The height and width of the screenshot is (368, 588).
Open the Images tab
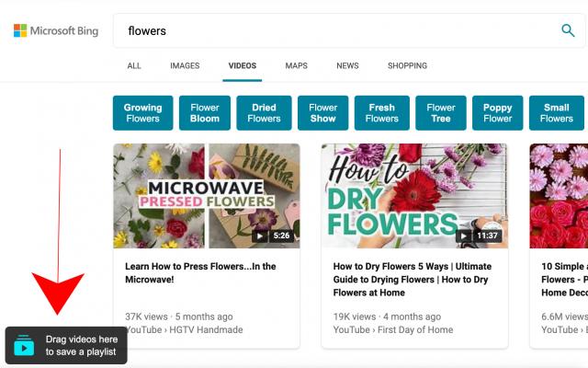tap(185, 65)
